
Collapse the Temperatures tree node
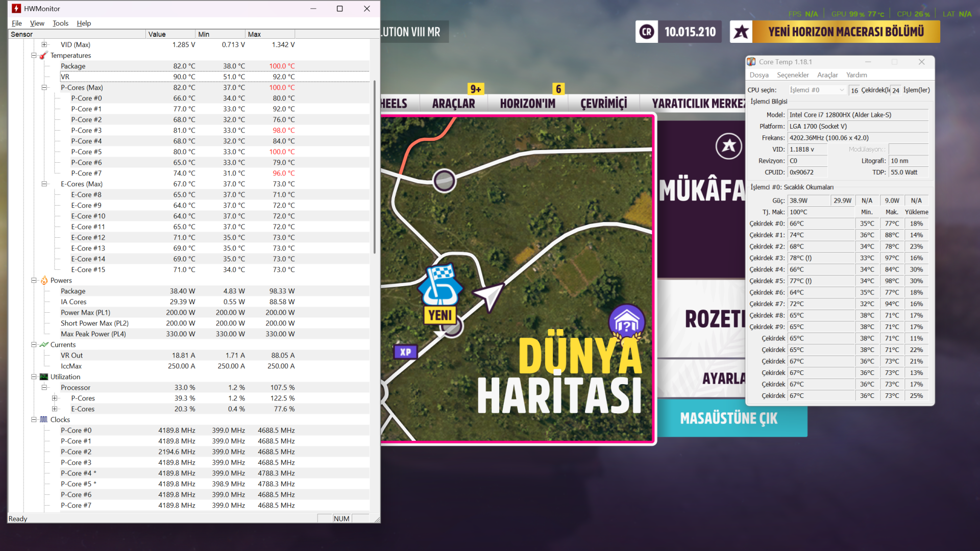click(x=34, y=55)
